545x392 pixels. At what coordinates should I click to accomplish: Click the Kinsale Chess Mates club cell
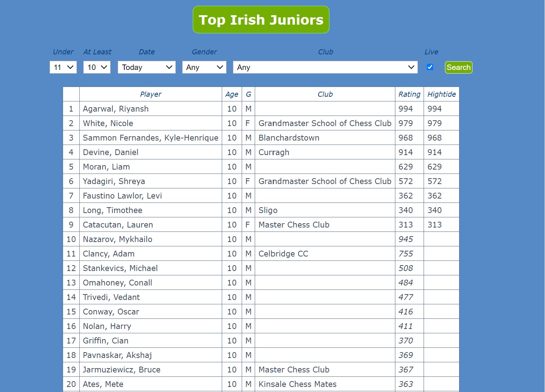tap(298, 384)
